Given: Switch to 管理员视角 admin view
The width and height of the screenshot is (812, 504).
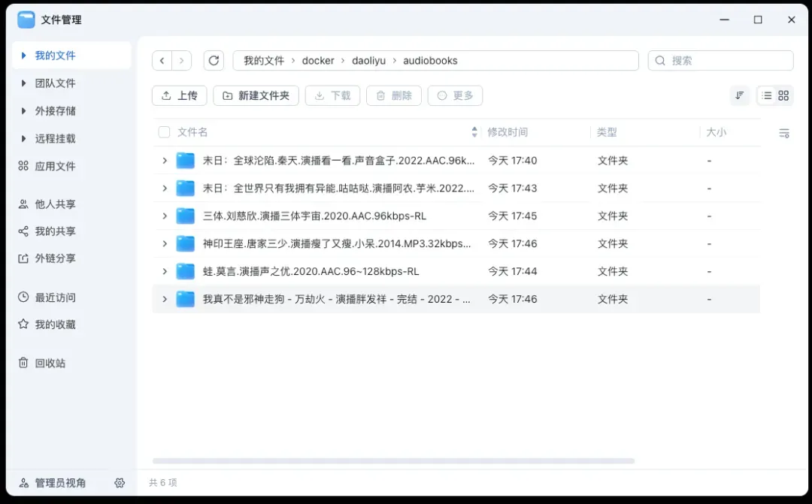Looking at the screenshot, I should pyautogui.click(x=60, y=483).
